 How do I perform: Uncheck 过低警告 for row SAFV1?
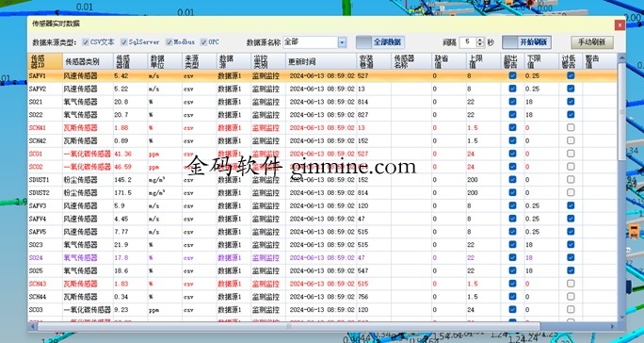pos(571,75)
